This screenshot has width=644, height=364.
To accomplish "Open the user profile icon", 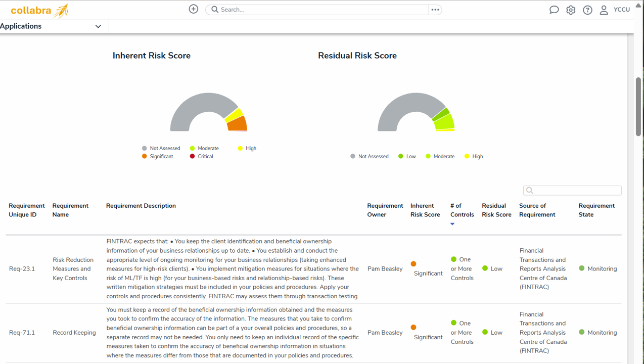I will pos(604,10).
